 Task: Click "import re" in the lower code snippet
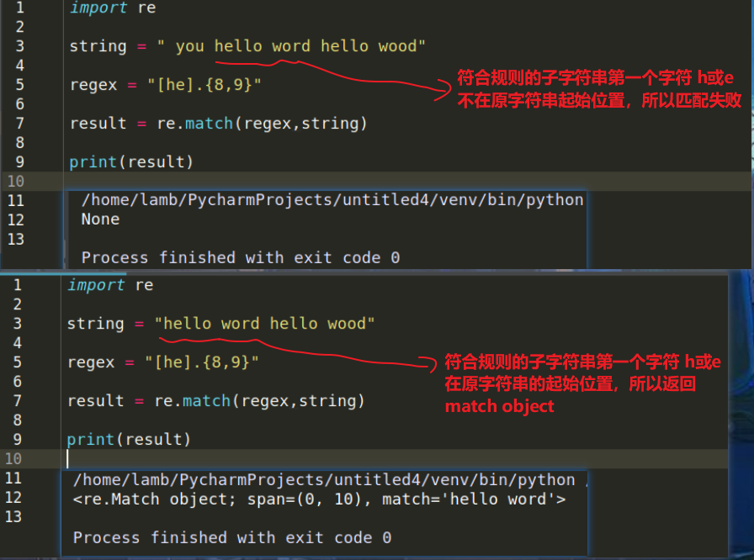[110, 285]
